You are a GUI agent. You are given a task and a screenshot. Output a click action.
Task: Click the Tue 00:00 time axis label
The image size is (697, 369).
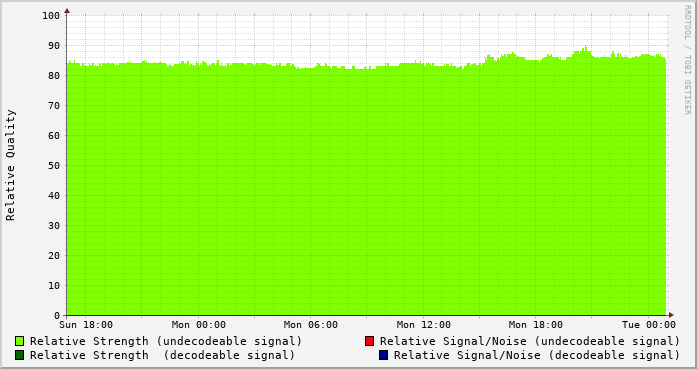(x=649, y=325)
